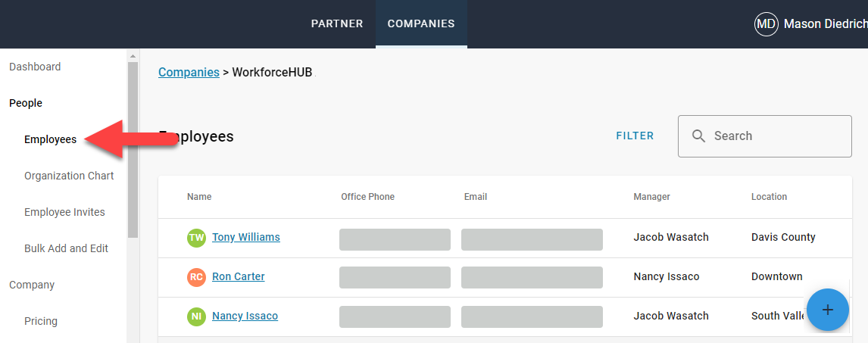Click Ron Carter's RC avatar
868x343 pixels.
[197, 277]
